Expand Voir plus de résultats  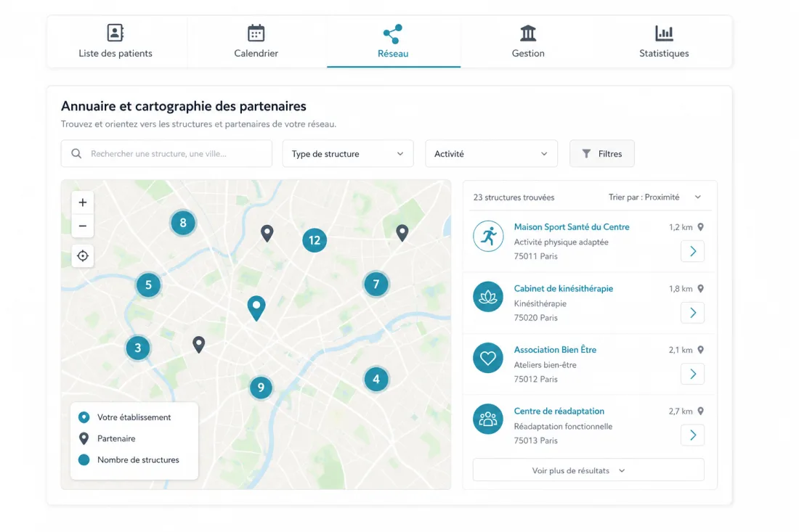[x=588, y=470]
